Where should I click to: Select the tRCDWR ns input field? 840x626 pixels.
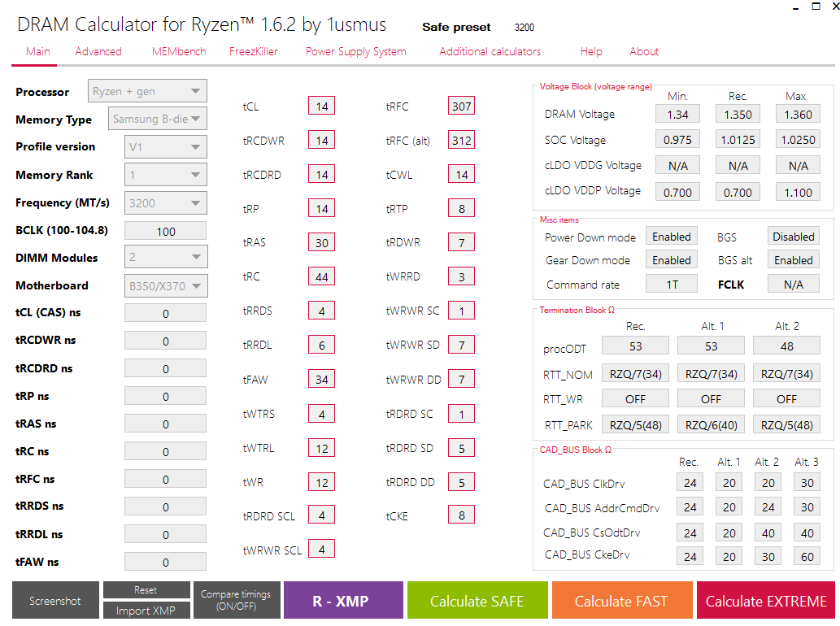[x=166, y=341]
